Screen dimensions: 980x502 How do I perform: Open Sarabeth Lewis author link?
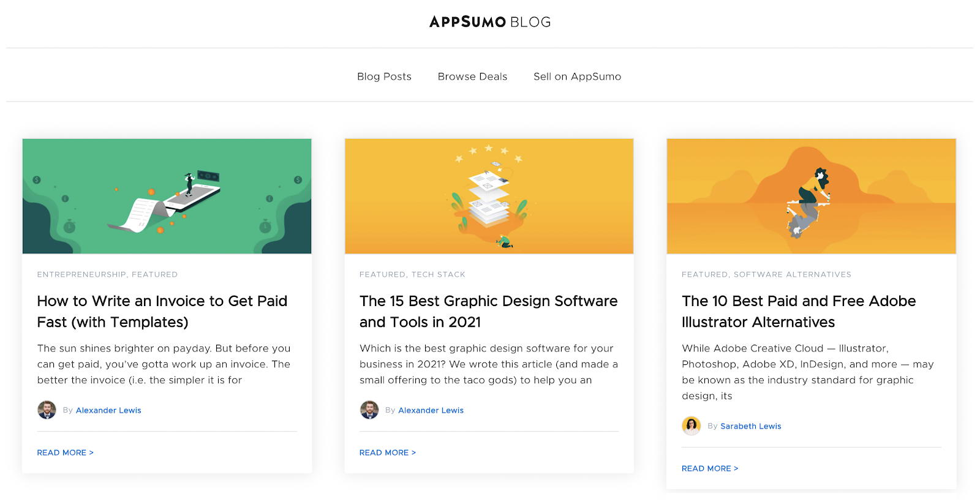[x=751, y=426]
